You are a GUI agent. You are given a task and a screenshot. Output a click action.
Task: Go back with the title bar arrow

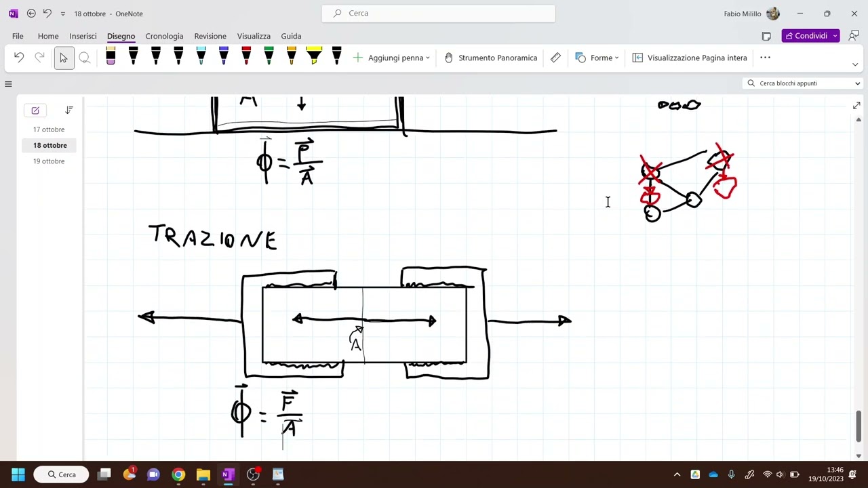31,14
